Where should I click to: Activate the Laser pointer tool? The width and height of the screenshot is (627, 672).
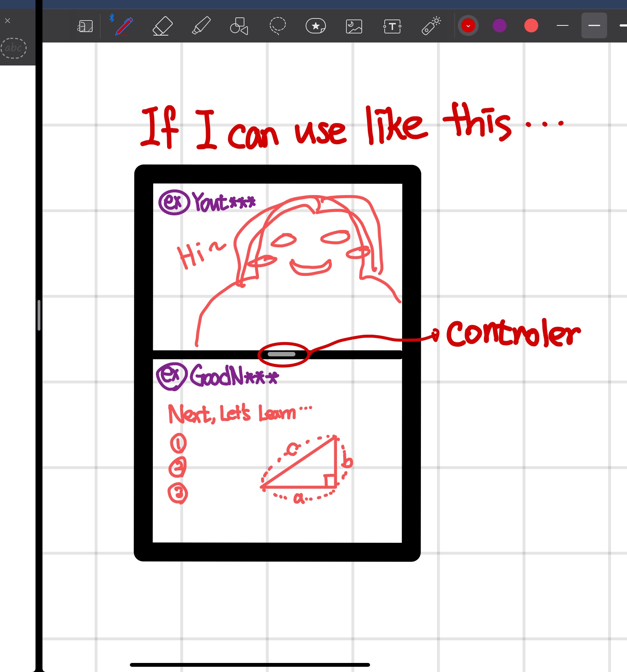[x=431, y=26]
